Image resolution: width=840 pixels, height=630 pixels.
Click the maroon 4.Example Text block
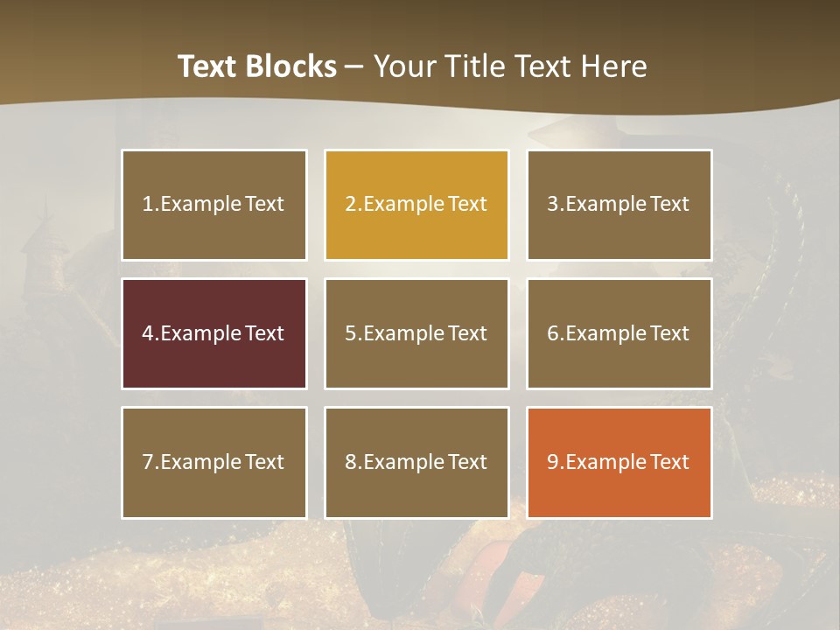[x=213, y=333]
